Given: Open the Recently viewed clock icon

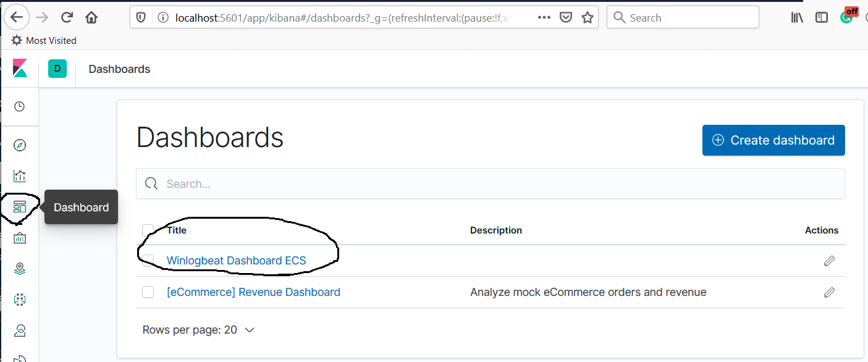Looking at the screenshot, I should (20, 107).
